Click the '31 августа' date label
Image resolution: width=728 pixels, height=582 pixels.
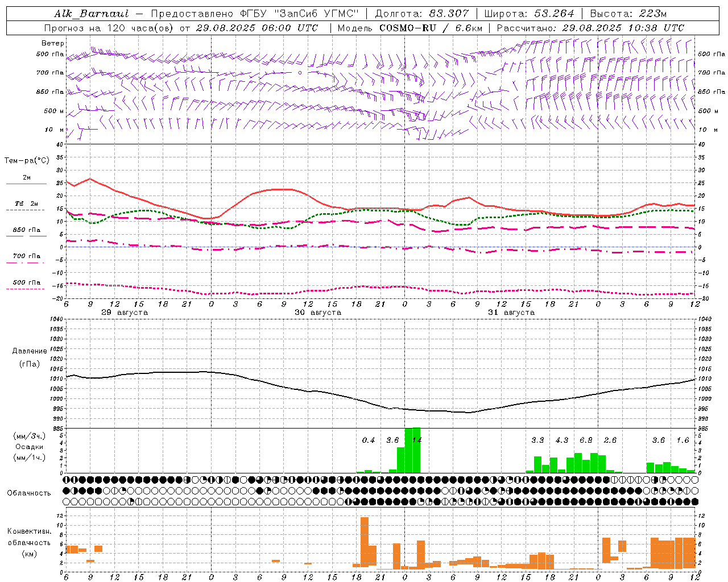pos(511,313)
